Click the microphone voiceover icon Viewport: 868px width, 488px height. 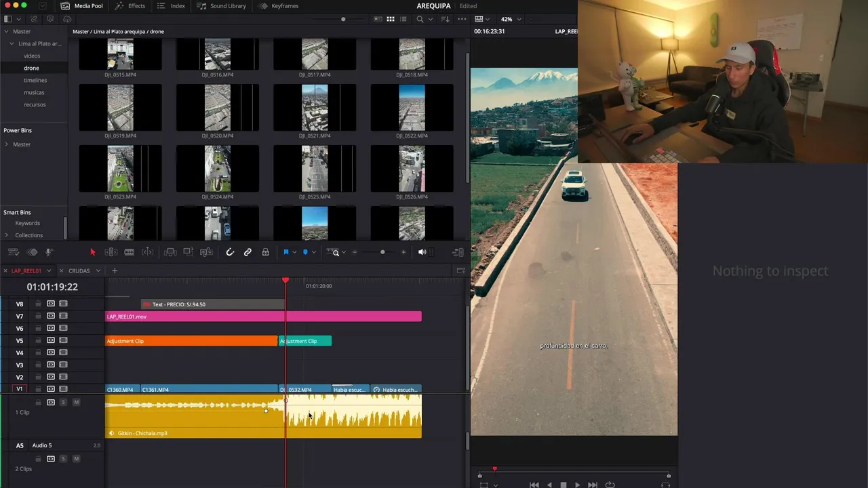point(49,252)
